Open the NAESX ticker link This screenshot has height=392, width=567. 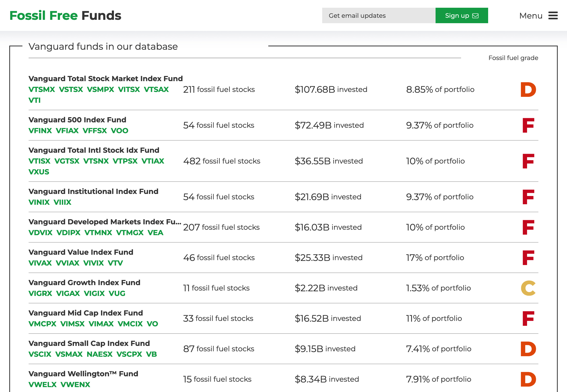[x=99, y=354]
